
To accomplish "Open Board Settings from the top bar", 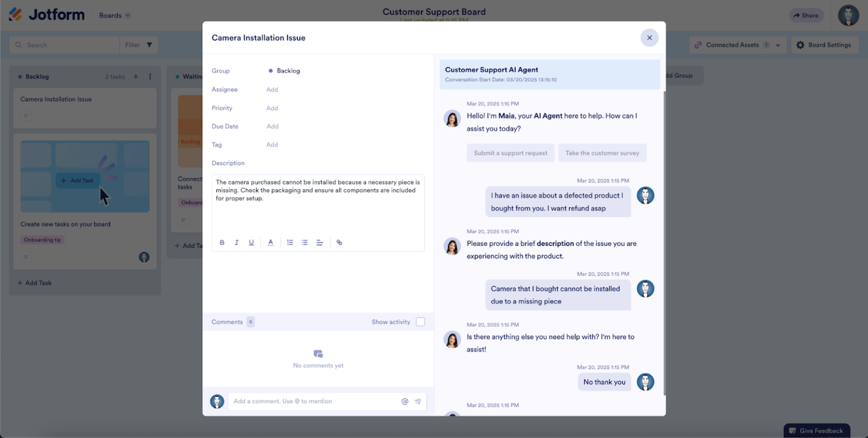I will 824,44.
